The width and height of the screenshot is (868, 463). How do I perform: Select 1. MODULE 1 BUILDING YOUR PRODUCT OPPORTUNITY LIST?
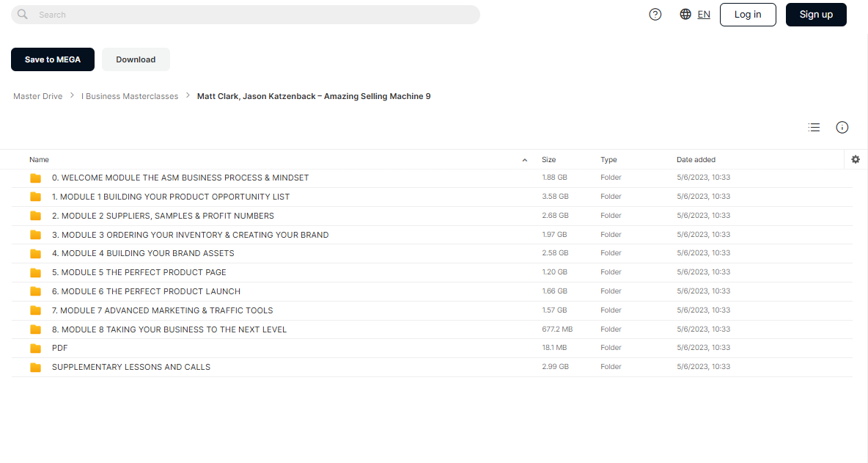[x=171, y=197]
